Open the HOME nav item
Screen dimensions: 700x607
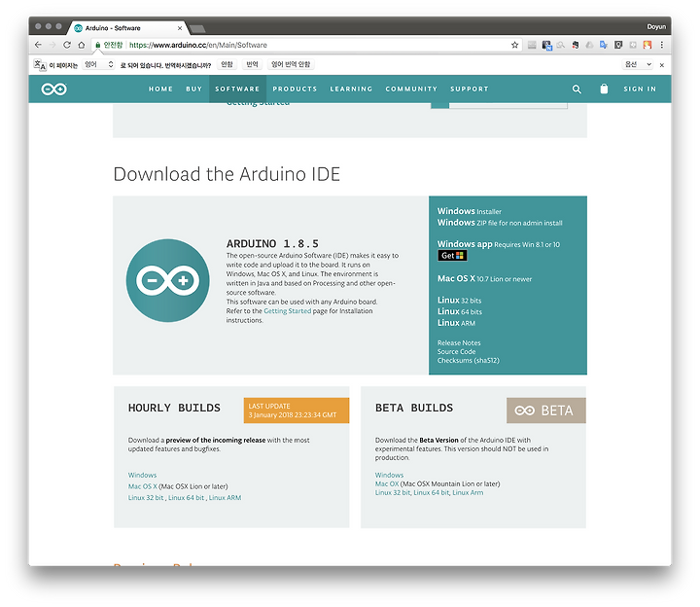160,89
